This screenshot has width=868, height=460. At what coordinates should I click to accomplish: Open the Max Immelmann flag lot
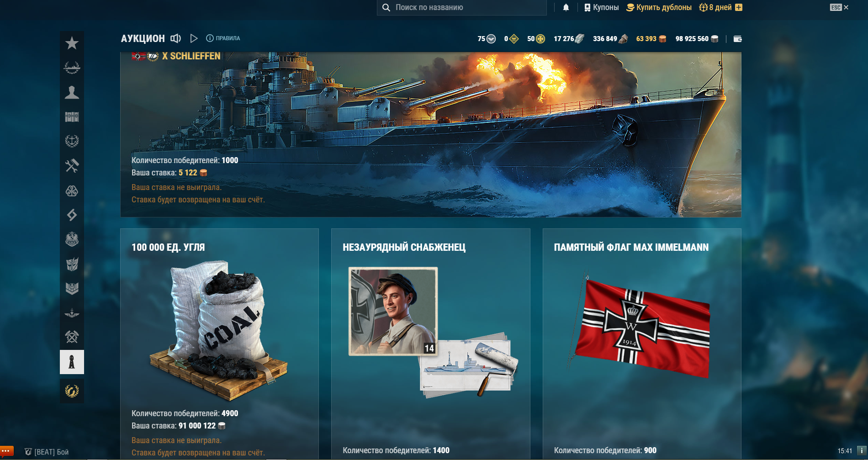click(642, 344)
